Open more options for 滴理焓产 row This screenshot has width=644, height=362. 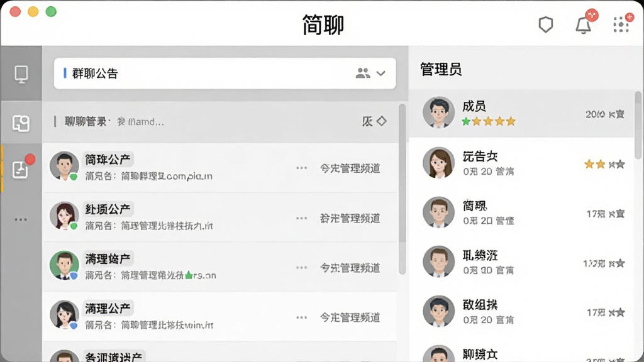pos(301,268)
